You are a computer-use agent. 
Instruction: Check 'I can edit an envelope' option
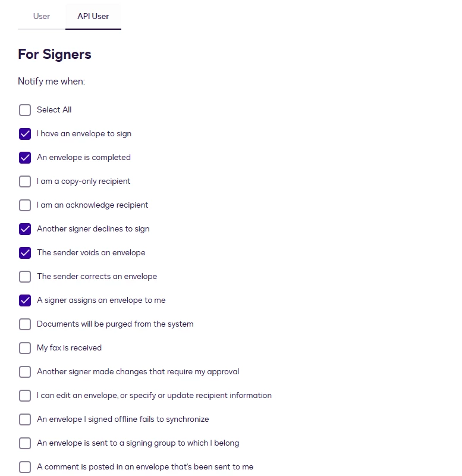[x=25, y=396]
